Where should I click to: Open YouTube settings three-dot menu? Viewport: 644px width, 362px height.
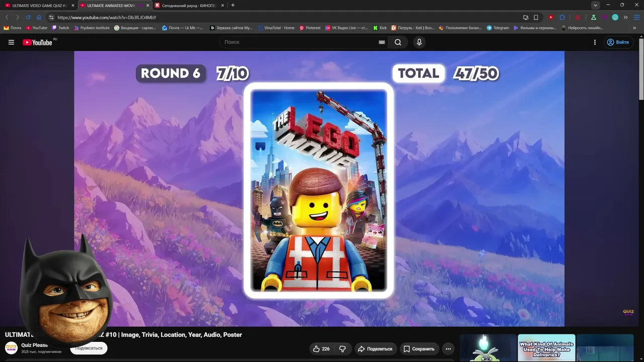pos(595,42)
